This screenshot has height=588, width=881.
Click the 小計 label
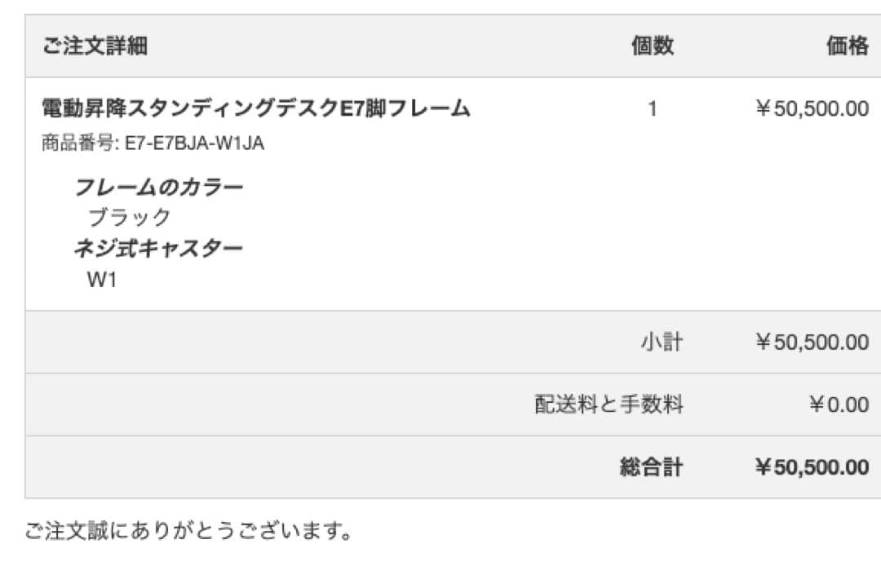[x=662, y=342]
